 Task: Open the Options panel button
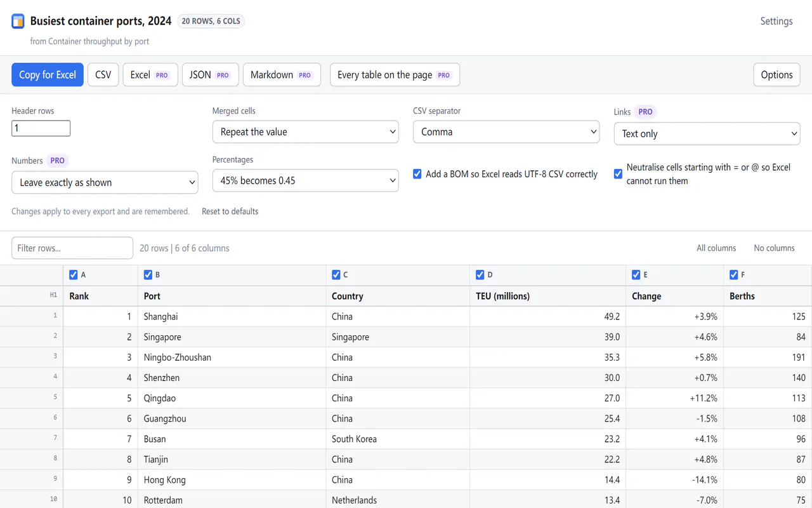point(776,75)
